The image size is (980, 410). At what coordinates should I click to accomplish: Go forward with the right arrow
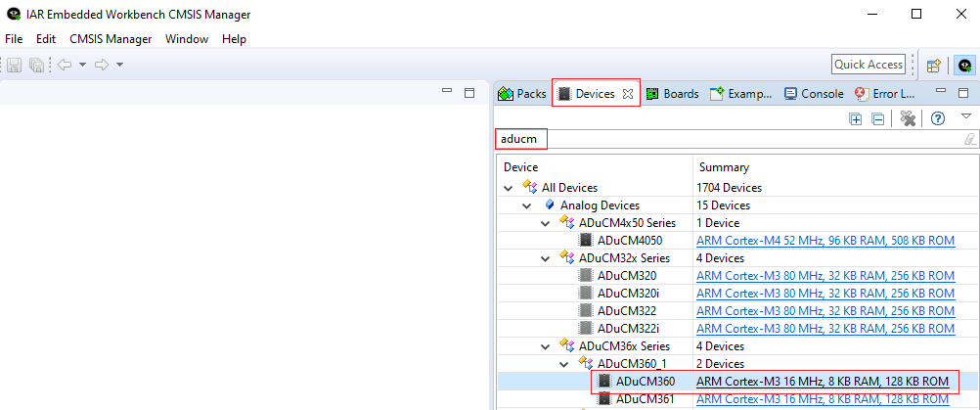(102, 65)
